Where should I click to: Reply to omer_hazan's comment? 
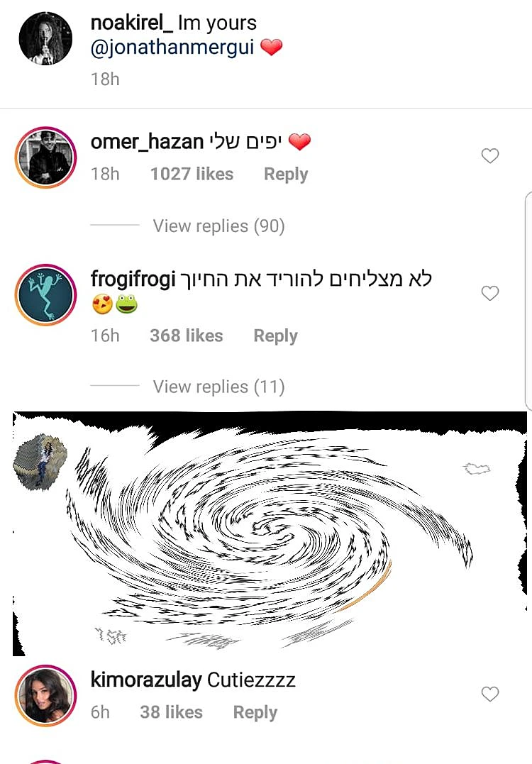(x=286, y=175)
